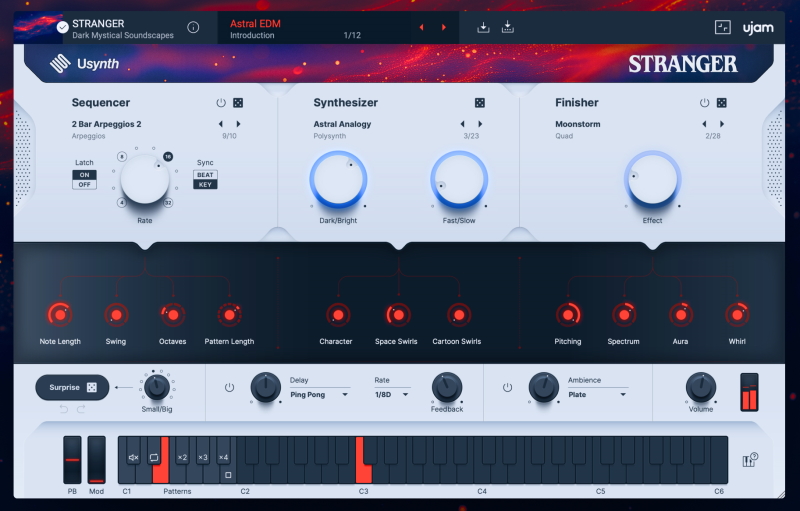Expand the 1/8D delay rate dropdown
The width and height of the screenshot is (800, 511).
(391, 395)
